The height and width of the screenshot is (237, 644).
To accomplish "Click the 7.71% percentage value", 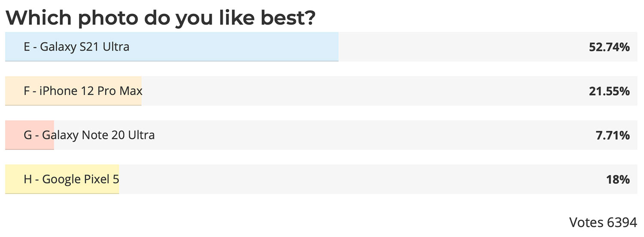I will (612, 135).
